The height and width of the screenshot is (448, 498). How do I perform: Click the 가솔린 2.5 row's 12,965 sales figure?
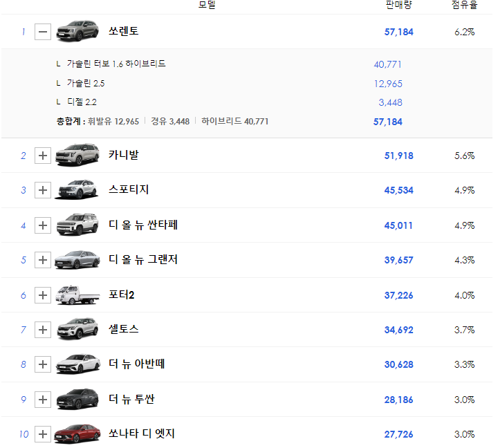[388, 84]
